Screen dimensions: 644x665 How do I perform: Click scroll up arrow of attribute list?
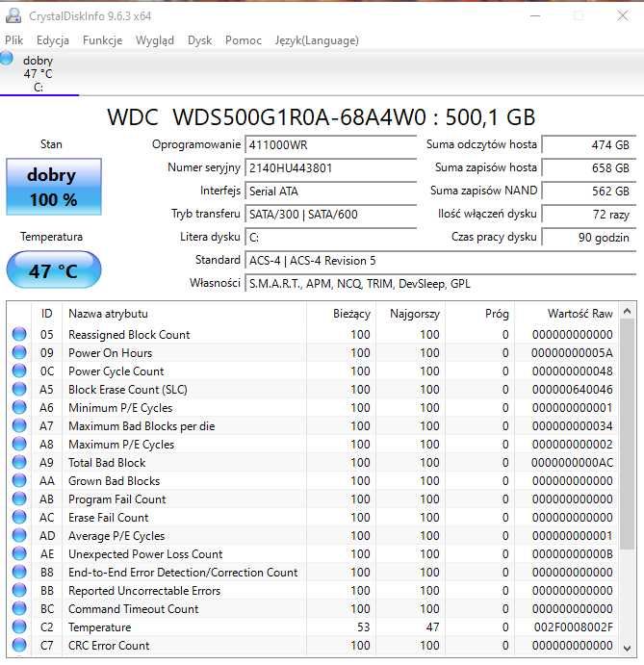point(627,312)
